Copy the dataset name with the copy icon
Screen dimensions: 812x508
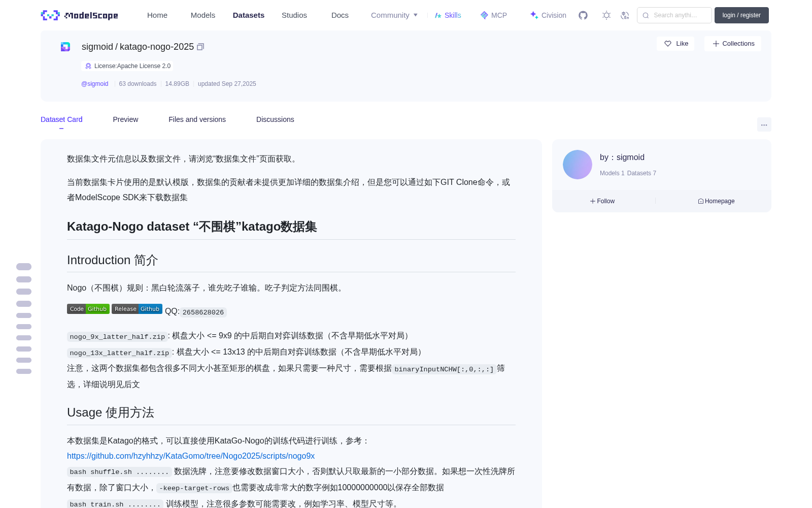[x=200, y=47]
